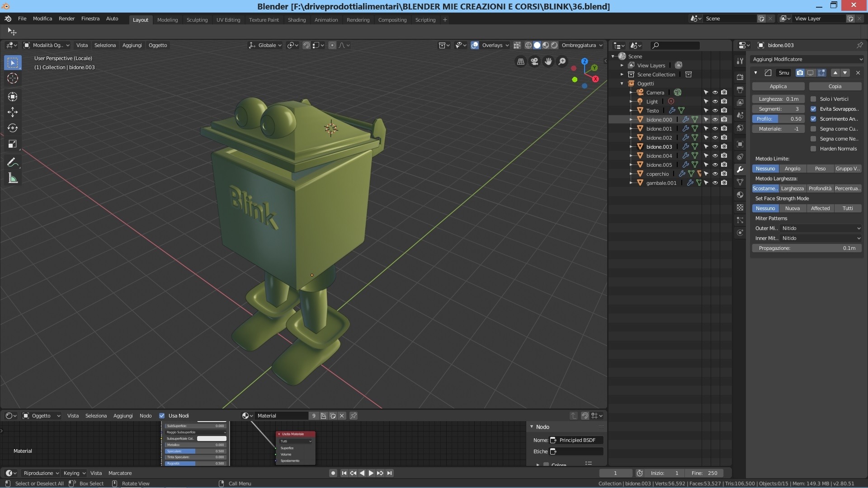868x488 pixels.
Task: Open the World properties tab
Action: tap(740, 128)
